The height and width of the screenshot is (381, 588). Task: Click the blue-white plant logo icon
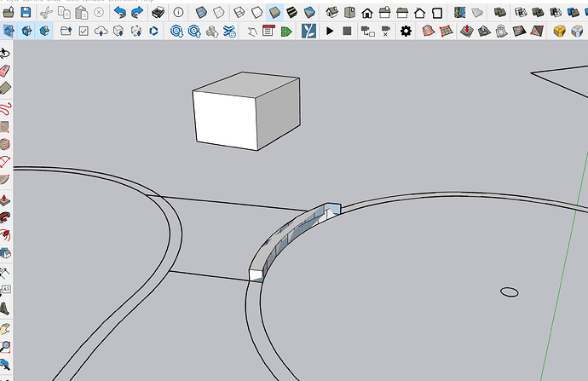tap(308, 31)
